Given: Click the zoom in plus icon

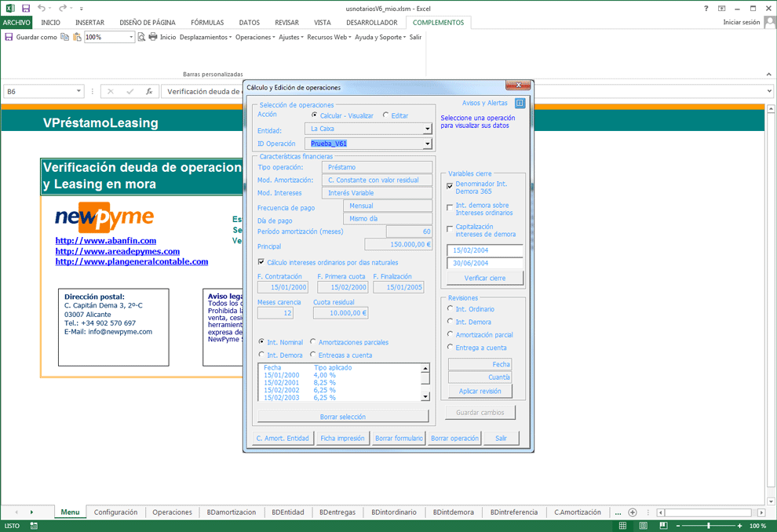Looking at the screenshot, I should 739,526.
